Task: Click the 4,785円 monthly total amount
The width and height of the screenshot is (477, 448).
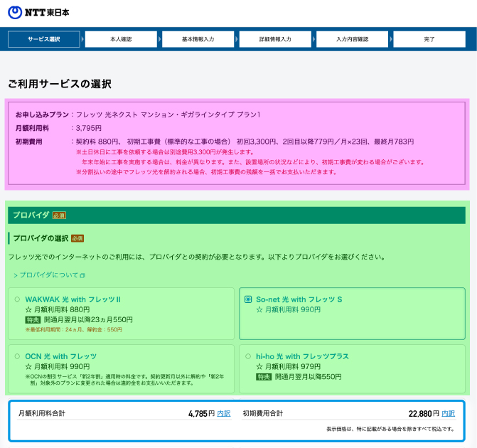Action: [202, 414]
